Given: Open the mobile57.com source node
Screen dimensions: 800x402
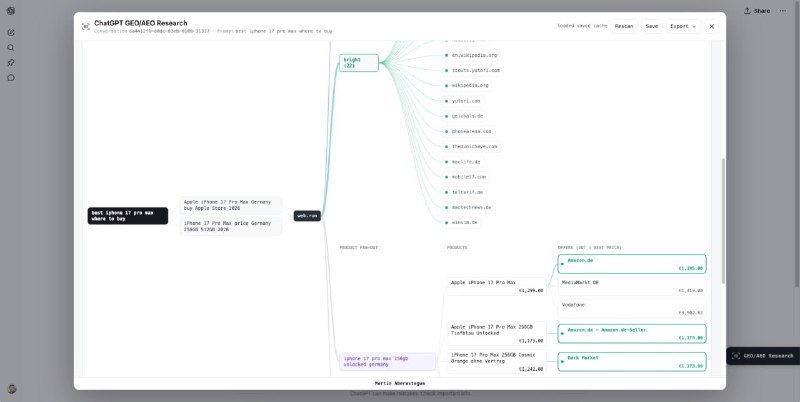Looking at the screenshot, I should [466, 178].
